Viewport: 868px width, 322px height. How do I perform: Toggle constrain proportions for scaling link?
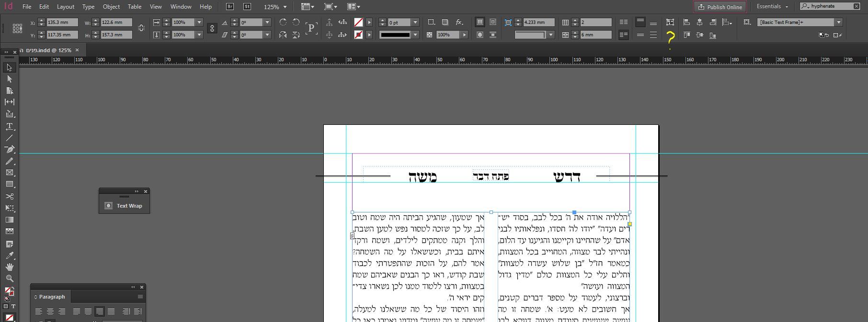click(212, 28)
